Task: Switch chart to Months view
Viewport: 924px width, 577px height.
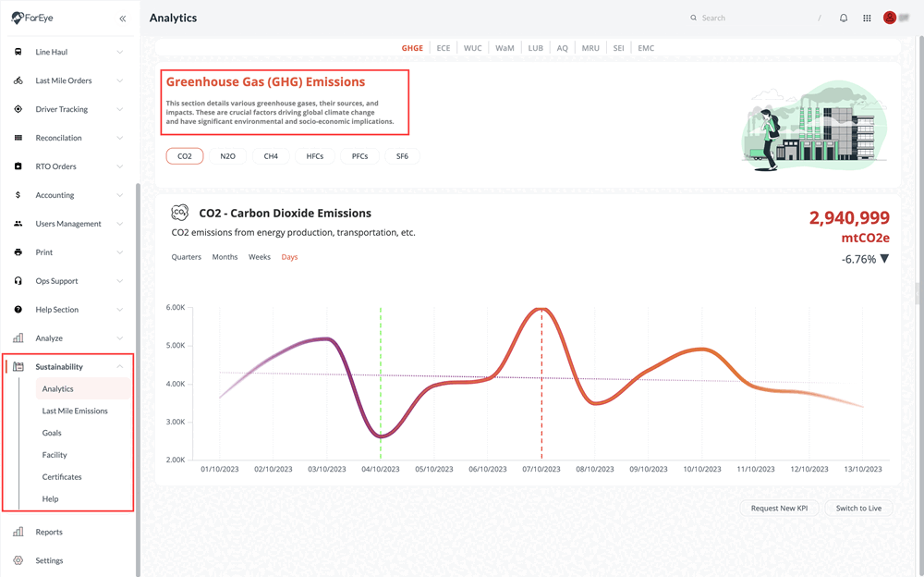Action: tap(225, 257)
